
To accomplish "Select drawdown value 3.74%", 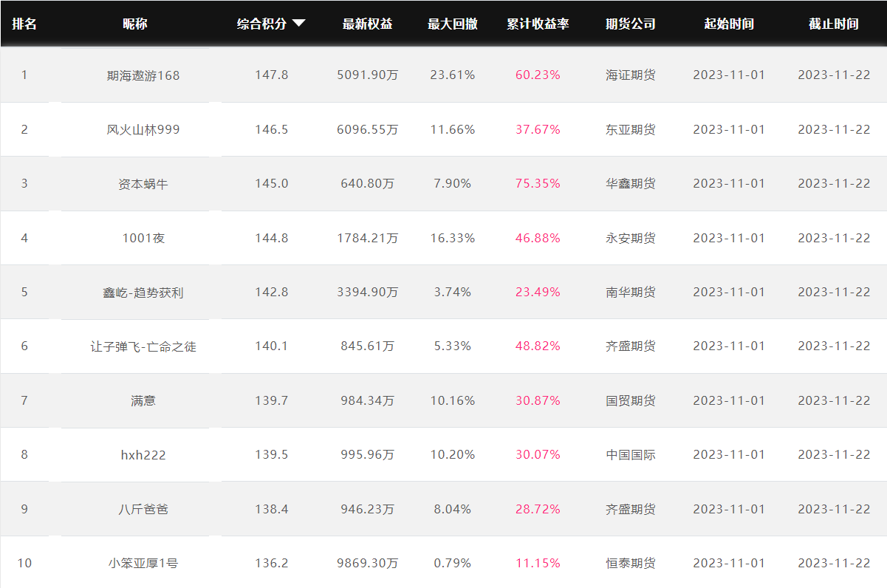I will [x=453, y=292].
